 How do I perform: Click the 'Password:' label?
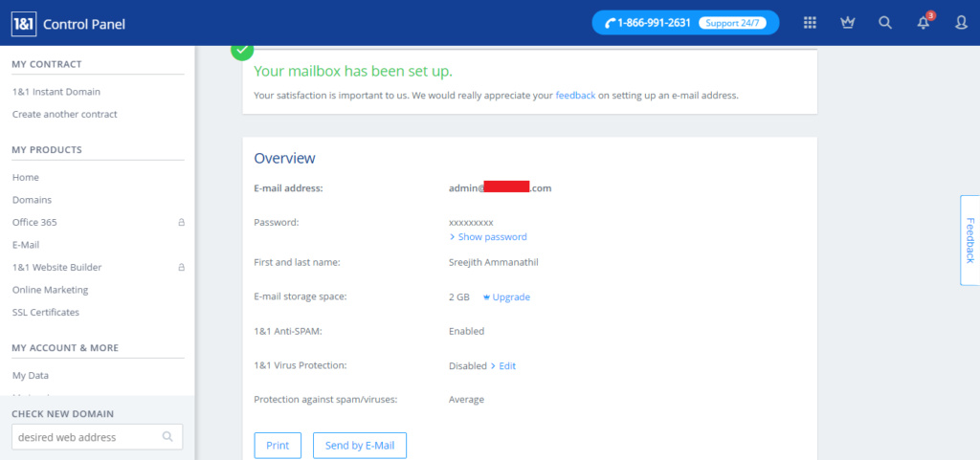(277, 222)
